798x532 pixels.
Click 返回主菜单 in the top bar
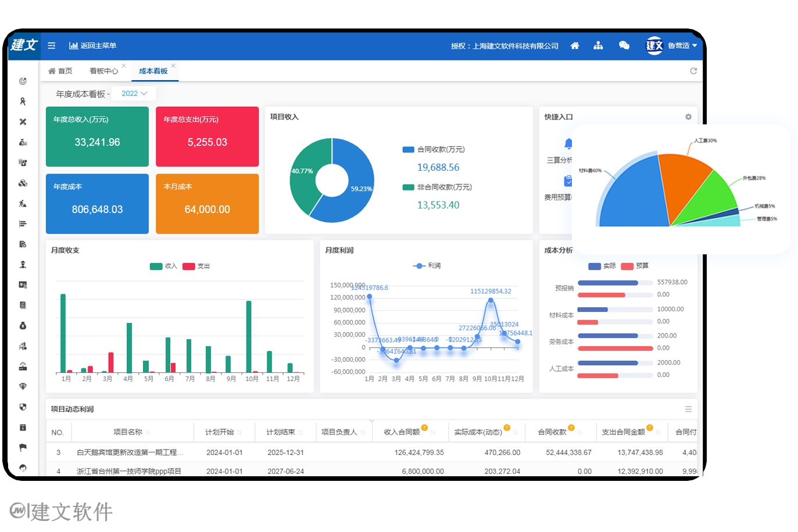[93, 45]
